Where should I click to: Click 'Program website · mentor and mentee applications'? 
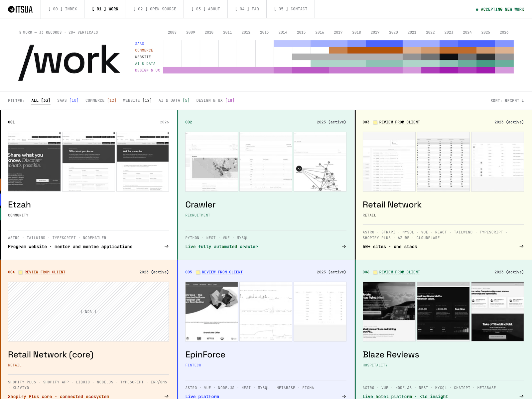[x=70, y=247]
